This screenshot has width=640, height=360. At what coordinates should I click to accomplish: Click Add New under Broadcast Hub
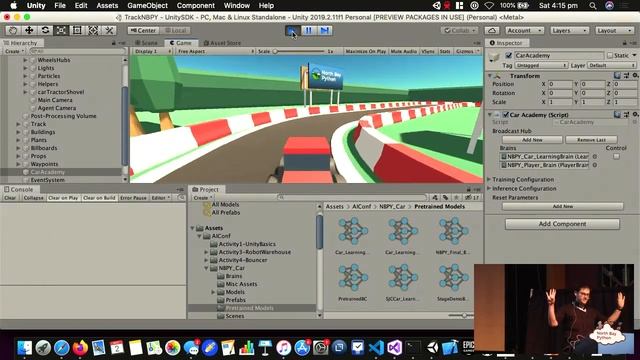click(x=532, y=140)
